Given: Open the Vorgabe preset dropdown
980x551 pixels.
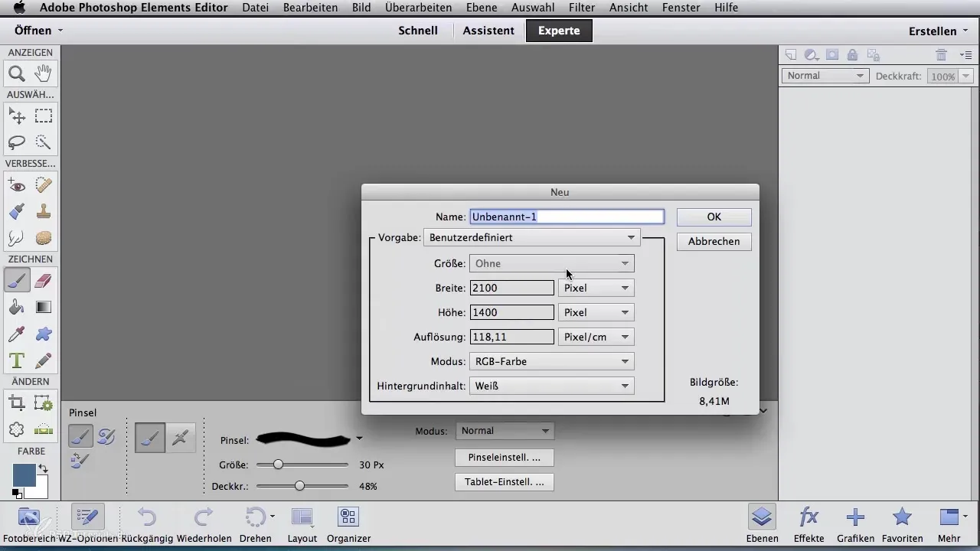Looking at the screenshot, I should coord(532,238).
